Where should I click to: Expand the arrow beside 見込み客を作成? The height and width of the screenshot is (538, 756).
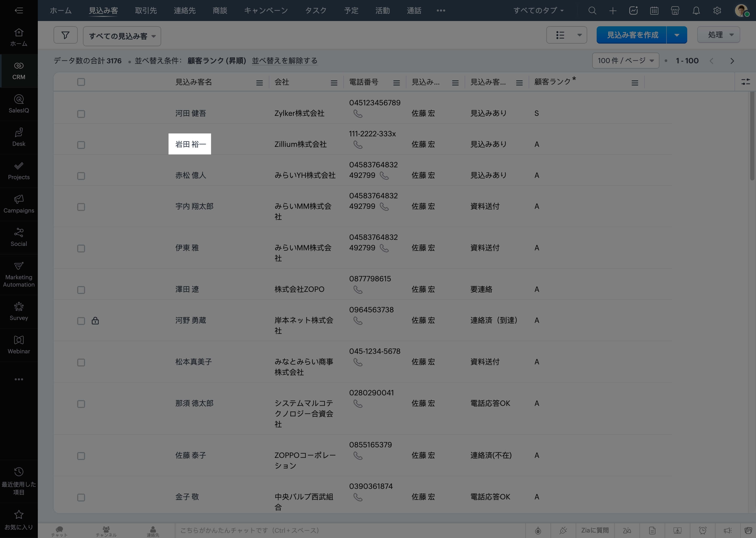coord(676,35)
